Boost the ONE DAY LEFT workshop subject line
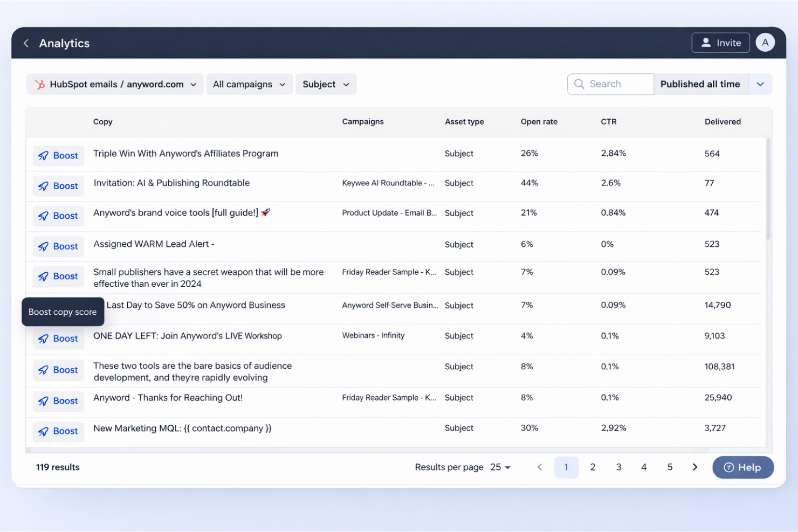 [58, 338]
